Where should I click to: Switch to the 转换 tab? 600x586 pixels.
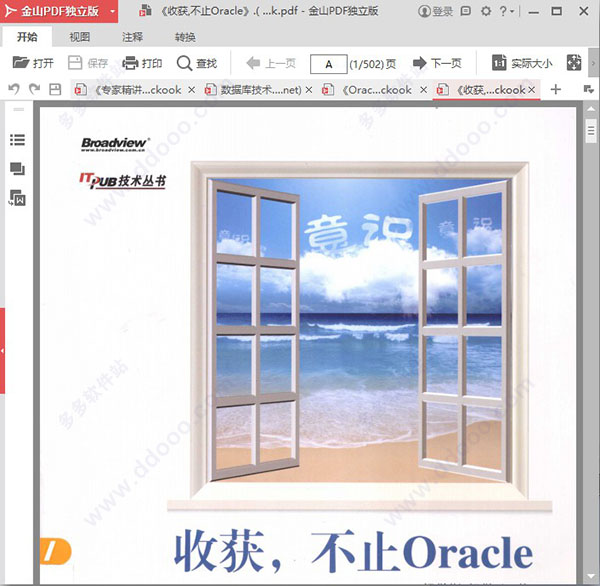point(185,37)
